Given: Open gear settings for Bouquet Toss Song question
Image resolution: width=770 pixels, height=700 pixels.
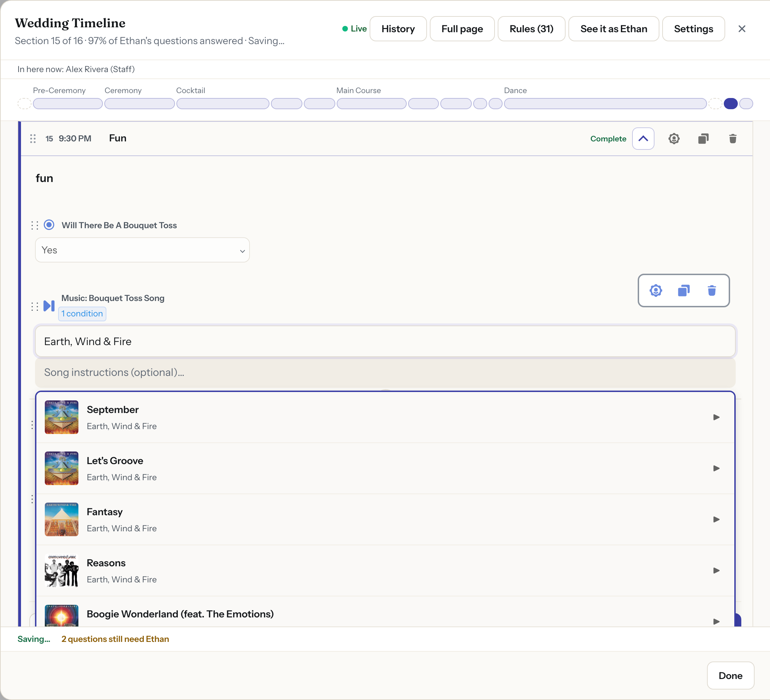Looking at the screenshot, I should (x=656, y=290).
